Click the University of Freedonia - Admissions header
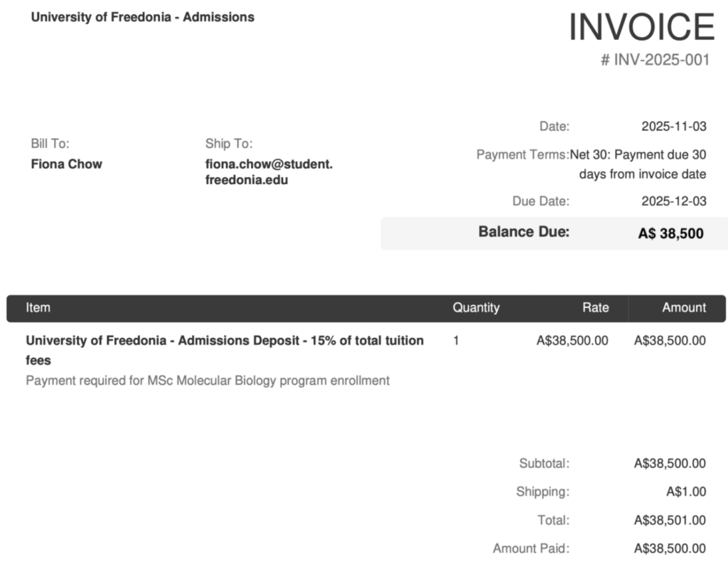728x571 pixels. [x=142, y=17]
